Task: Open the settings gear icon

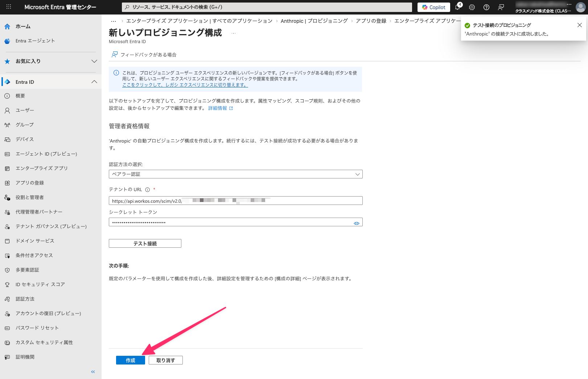Action: point(472,7)
